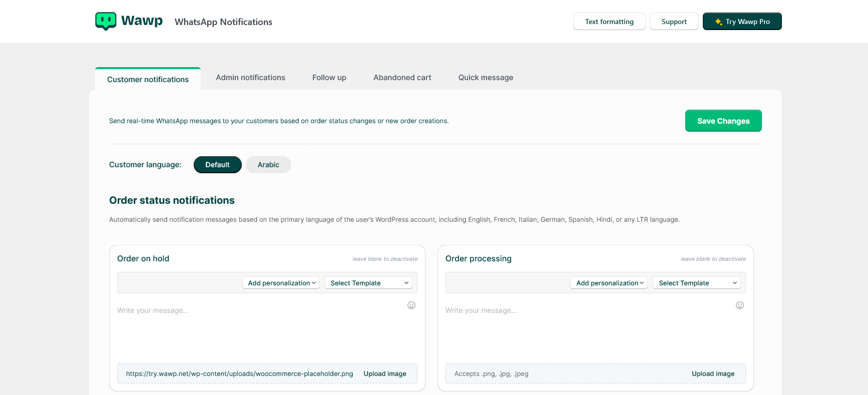Click Upload image in Order processing
The image size is (868, 395).
pos(713,373)
